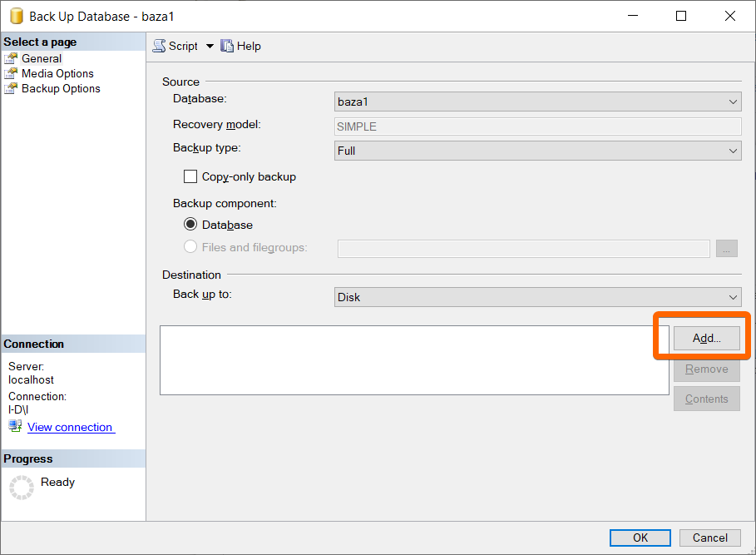Click the Script toolbar icon
756x555 pixels.
click(x=159, y=46)
